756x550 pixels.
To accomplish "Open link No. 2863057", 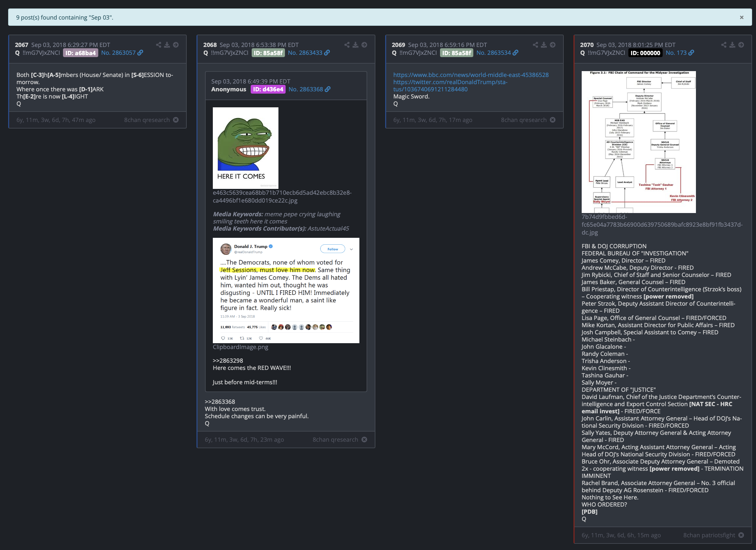I will click(122, 53).
